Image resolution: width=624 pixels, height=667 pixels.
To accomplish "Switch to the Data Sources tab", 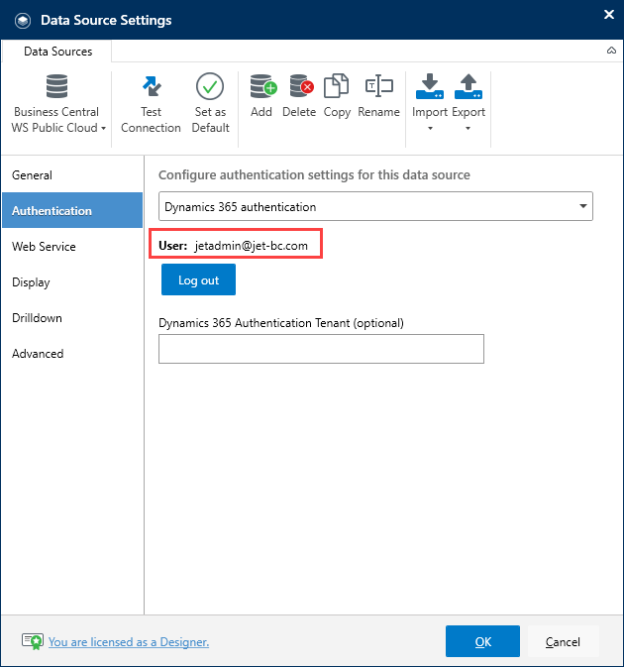I will 58,51.
